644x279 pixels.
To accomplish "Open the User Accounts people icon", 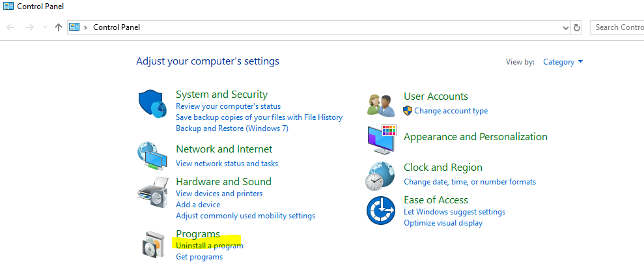I will pyautogui.click(x=380, y=105).
